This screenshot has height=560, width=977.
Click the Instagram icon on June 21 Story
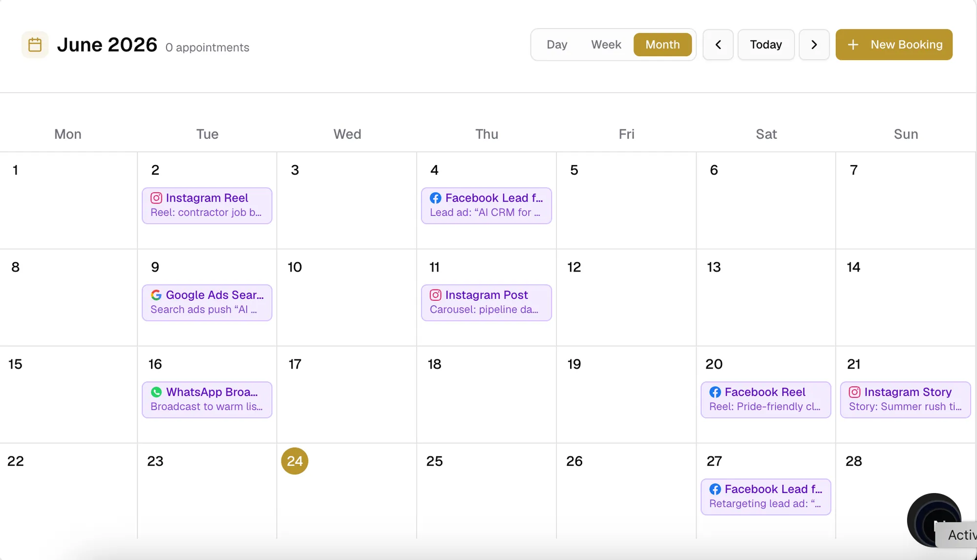point(855,392)
